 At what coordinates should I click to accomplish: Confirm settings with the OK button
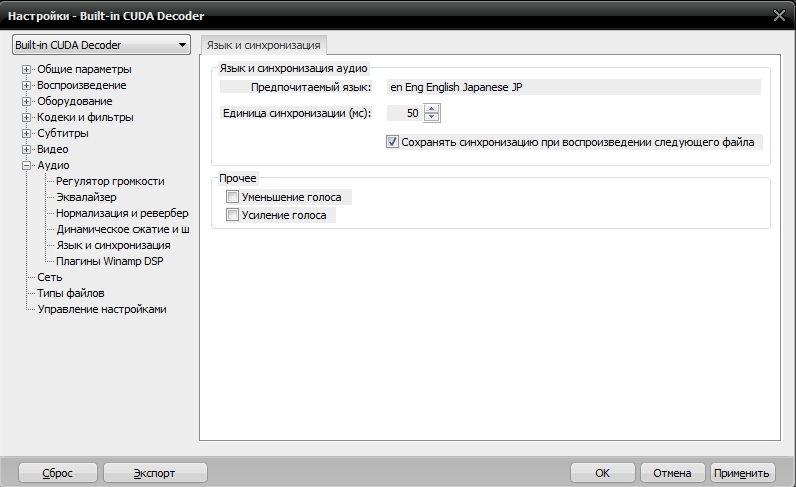click(x=603, y=473)
